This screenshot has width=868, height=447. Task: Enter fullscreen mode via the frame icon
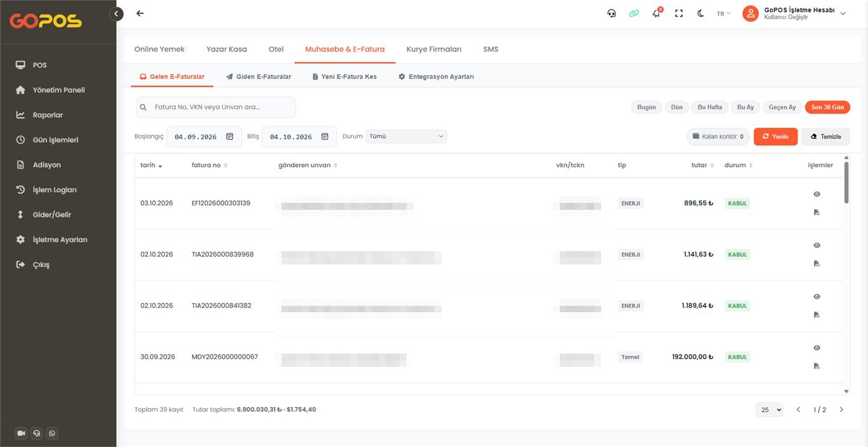[679, 13]
